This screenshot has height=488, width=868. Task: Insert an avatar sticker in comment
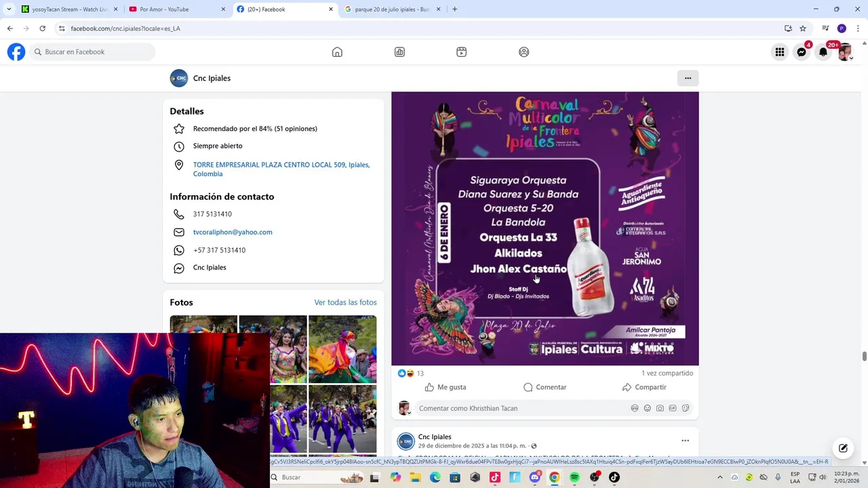[x=635, y=408]
